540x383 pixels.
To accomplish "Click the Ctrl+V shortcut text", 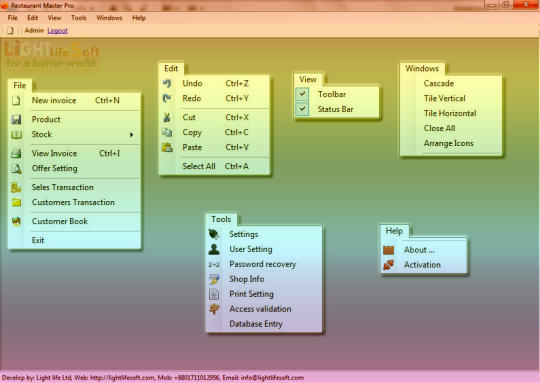I will 237,147.
